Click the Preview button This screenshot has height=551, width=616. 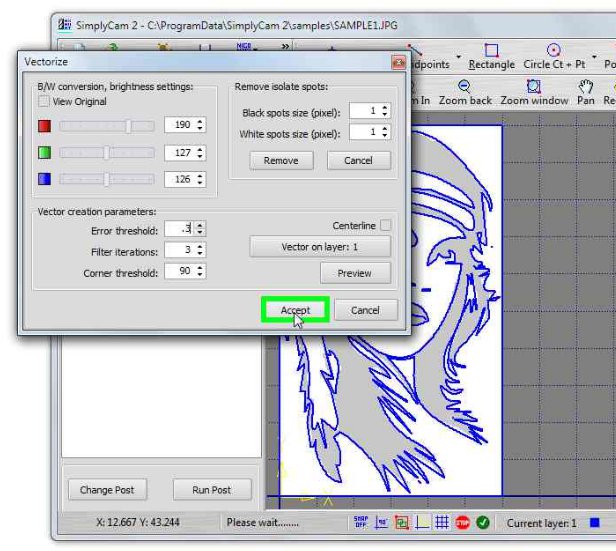355,273
